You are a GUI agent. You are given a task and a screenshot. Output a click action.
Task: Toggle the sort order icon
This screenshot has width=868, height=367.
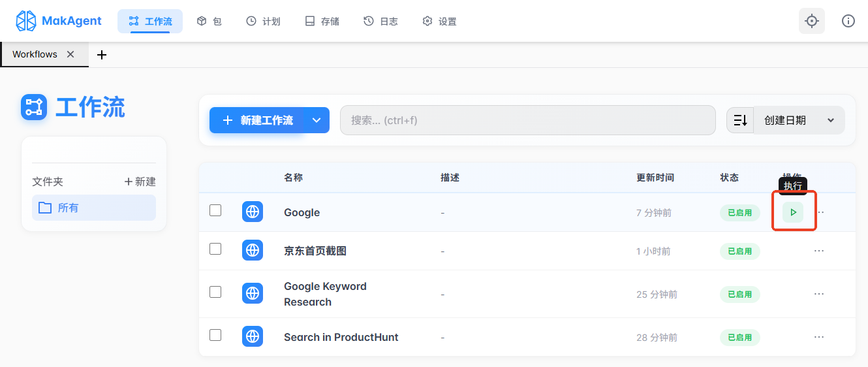point(740,120)
